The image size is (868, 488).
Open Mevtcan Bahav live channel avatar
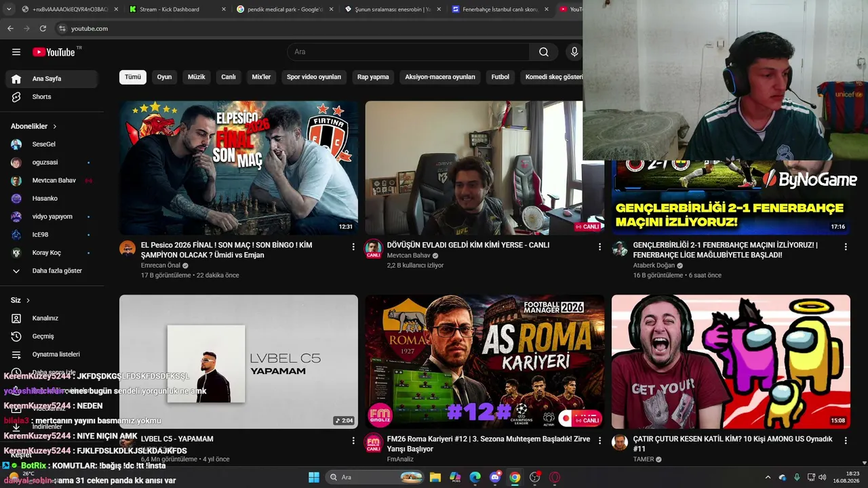pyautogui.click(x=374, y=248)
